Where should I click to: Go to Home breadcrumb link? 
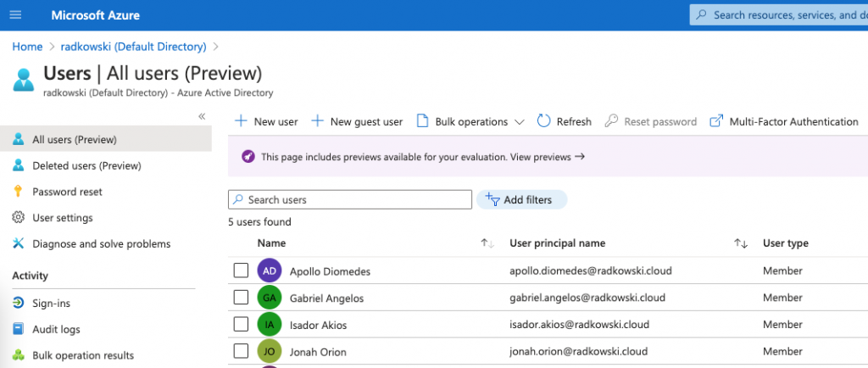27,47
